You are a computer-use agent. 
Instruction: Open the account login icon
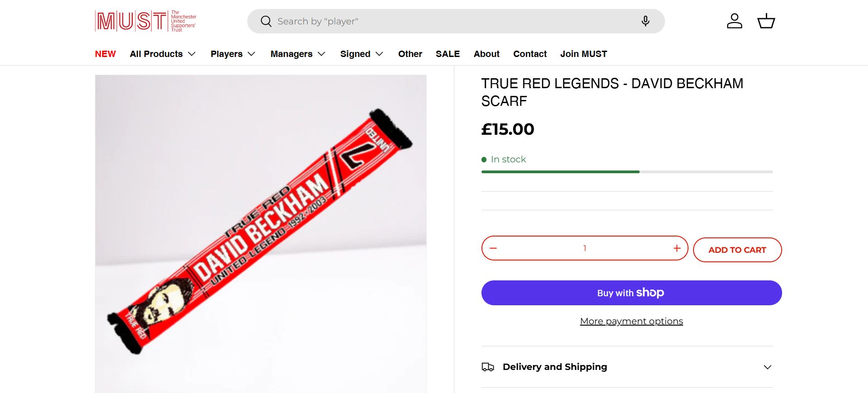pyautogui.click(x=734, y=21)
